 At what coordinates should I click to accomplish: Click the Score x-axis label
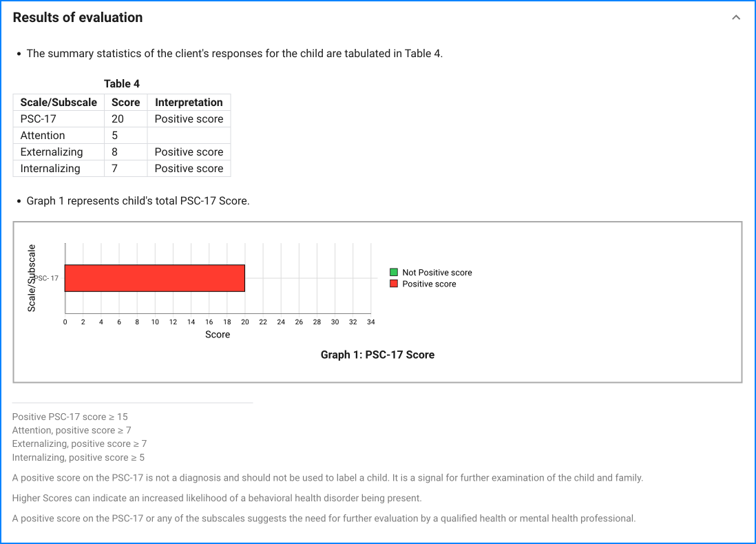tap(218, 335)
